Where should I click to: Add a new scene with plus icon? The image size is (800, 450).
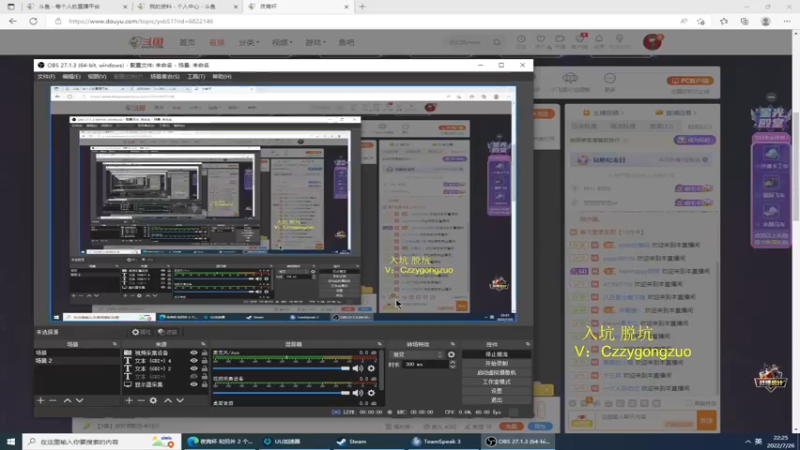click(x=41, y=401)
